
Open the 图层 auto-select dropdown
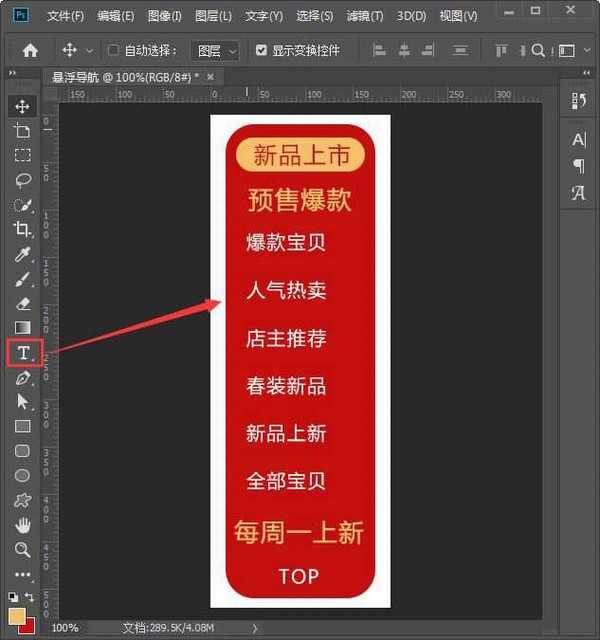(216, 50)
